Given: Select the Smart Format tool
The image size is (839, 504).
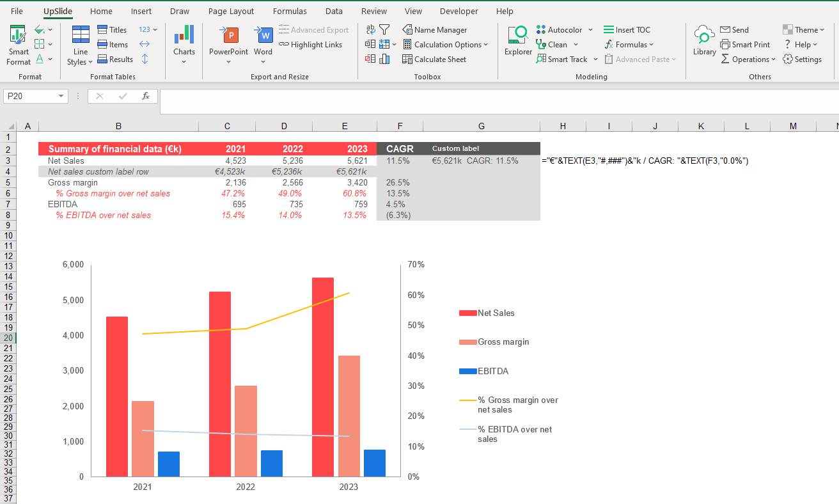Looking at the screenshot, I should click(x=17, y=43).
